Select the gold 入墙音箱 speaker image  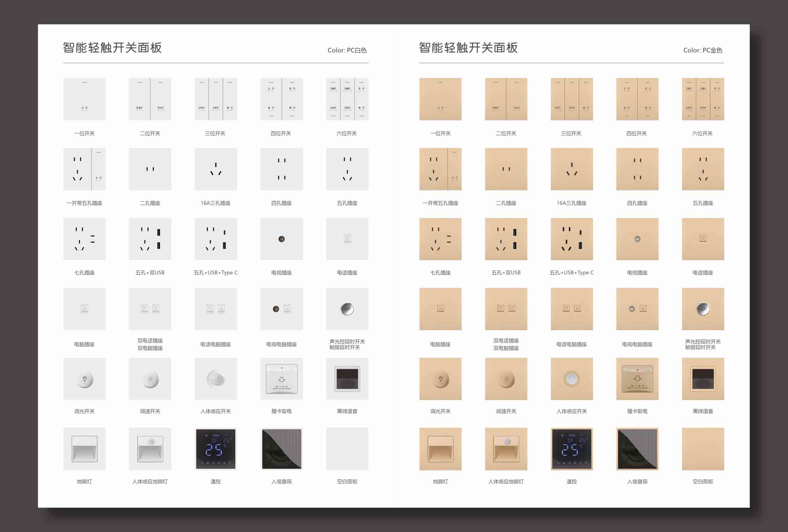637,449
